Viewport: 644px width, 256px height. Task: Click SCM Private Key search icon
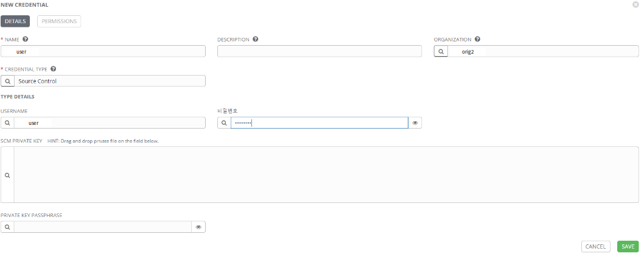7,175
